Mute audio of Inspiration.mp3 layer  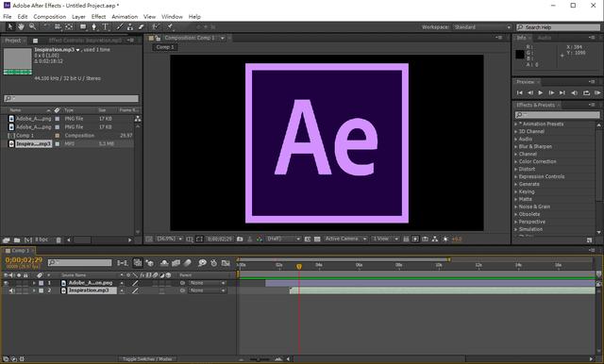(x=11, y=290)
